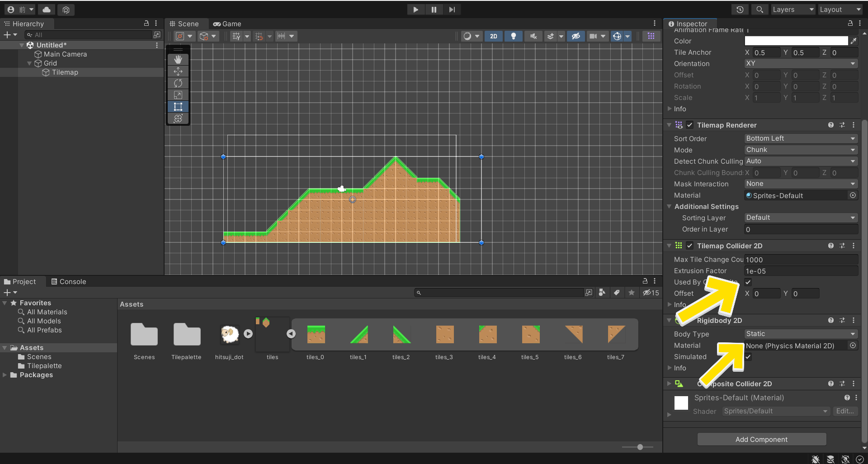868x464 pixels.
Task: Switch to the Game tab
Action: tap(227, 24)
